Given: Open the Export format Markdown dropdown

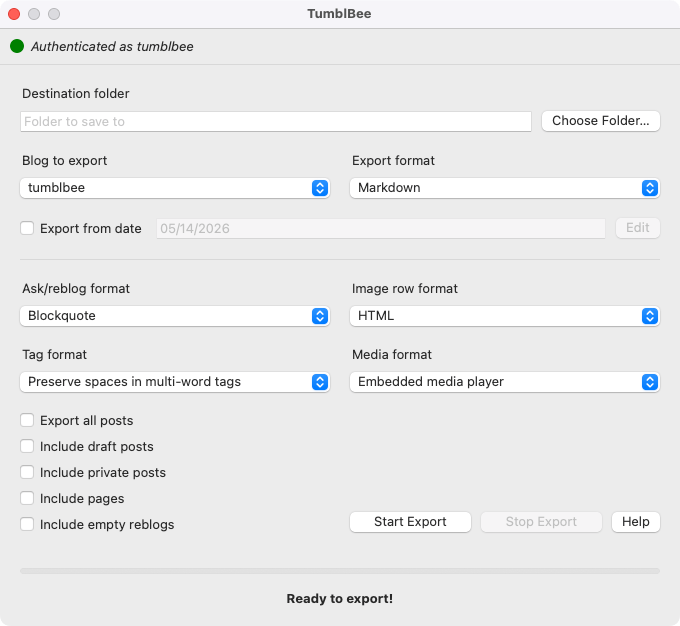Looking at the screenshot, I should pos(505,188).
